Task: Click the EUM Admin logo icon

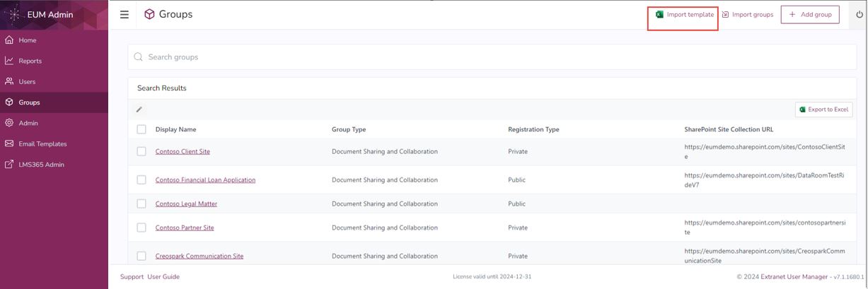Action: [14, 14]
